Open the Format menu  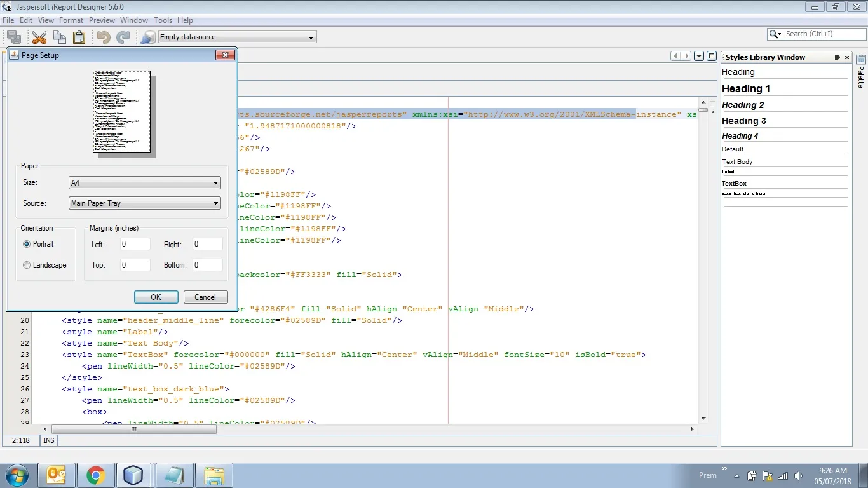pos(71,20)
